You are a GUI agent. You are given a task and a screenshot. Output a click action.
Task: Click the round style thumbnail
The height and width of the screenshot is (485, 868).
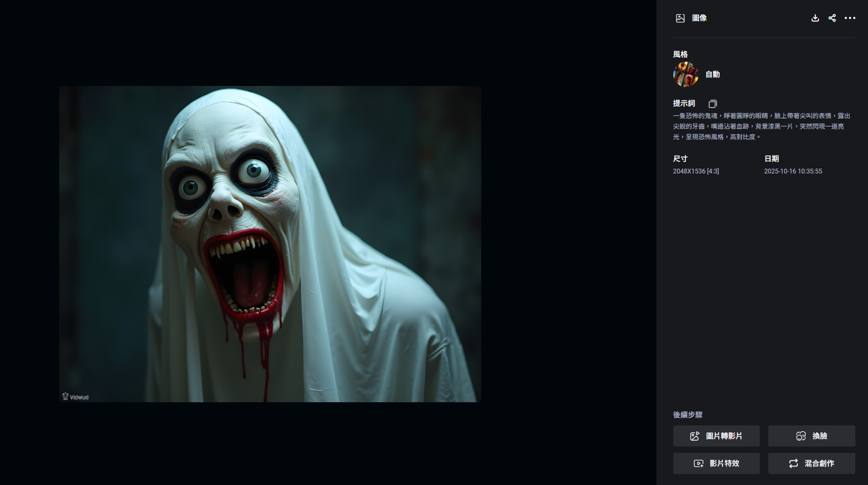[x=685, y=74]
